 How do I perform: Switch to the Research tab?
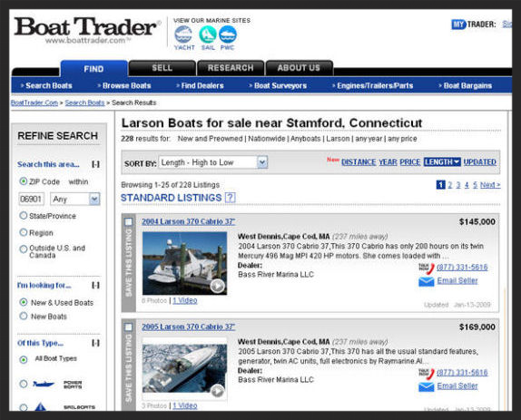coord(231,68)
